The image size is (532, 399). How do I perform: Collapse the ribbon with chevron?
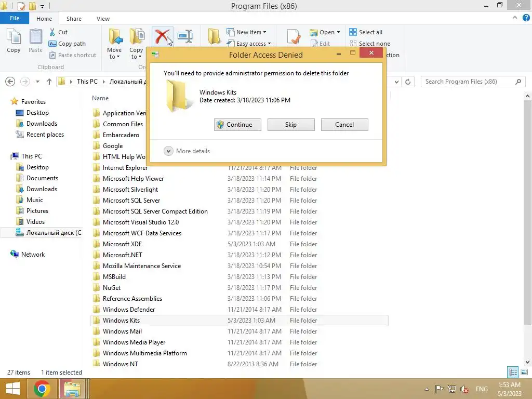point(515,18)
